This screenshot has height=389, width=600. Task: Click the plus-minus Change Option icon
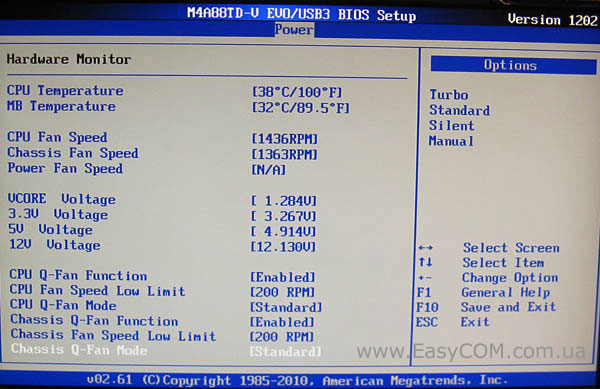[x=424, y=278]
